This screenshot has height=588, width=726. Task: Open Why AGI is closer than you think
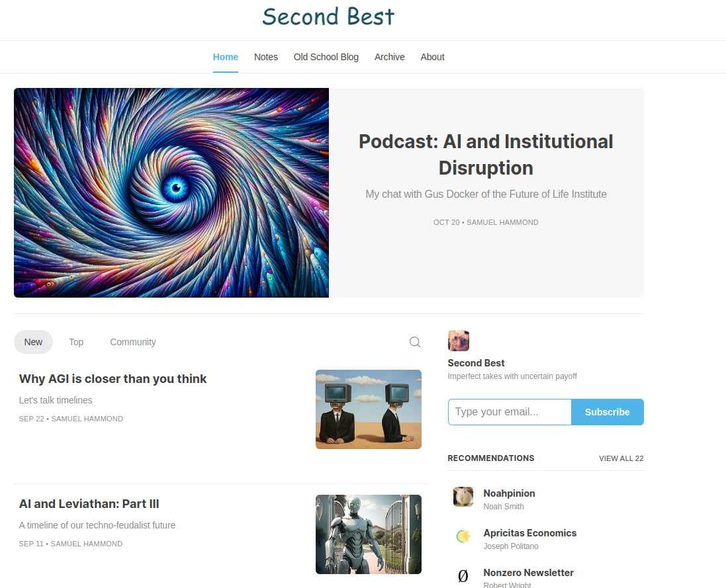(113, 379)
